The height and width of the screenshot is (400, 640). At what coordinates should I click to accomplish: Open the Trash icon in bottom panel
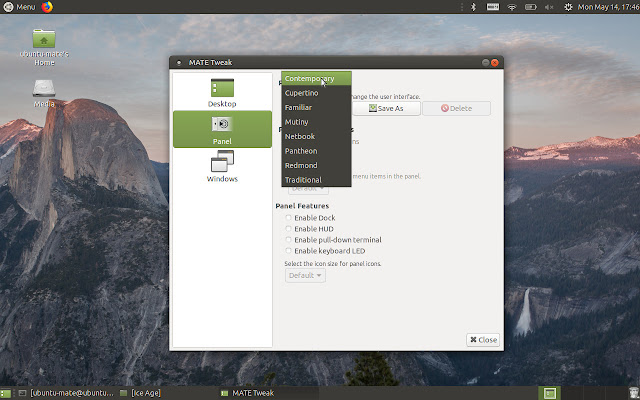click(634, 393)
